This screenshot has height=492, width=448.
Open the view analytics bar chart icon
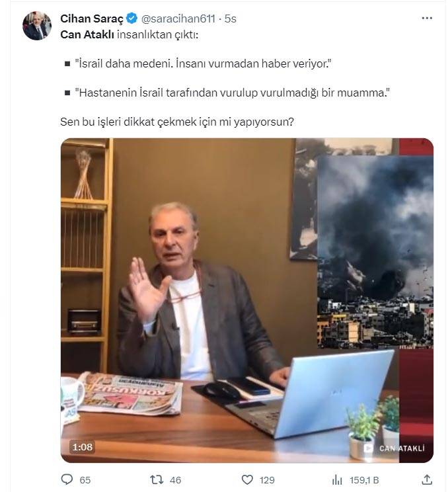(337, 479)
